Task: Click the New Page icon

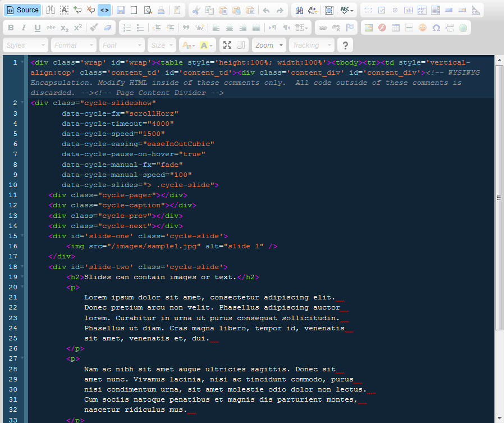Action: [x=134, y=10]
